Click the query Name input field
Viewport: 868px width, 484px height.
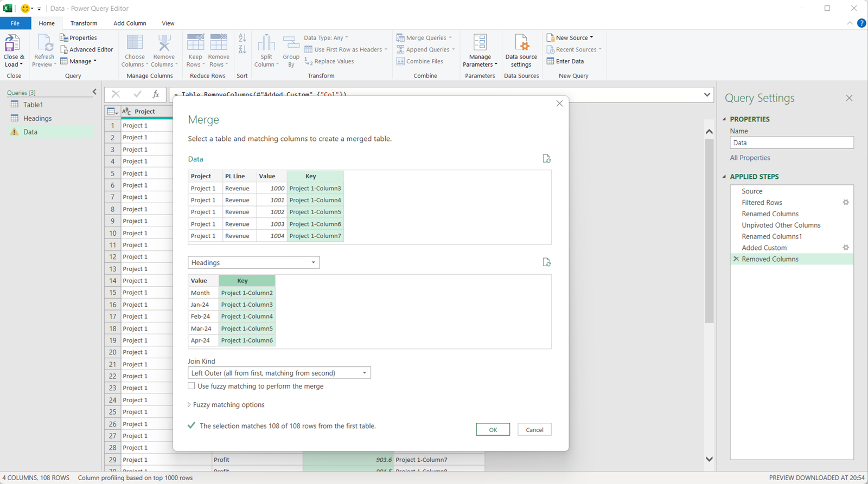792,143
